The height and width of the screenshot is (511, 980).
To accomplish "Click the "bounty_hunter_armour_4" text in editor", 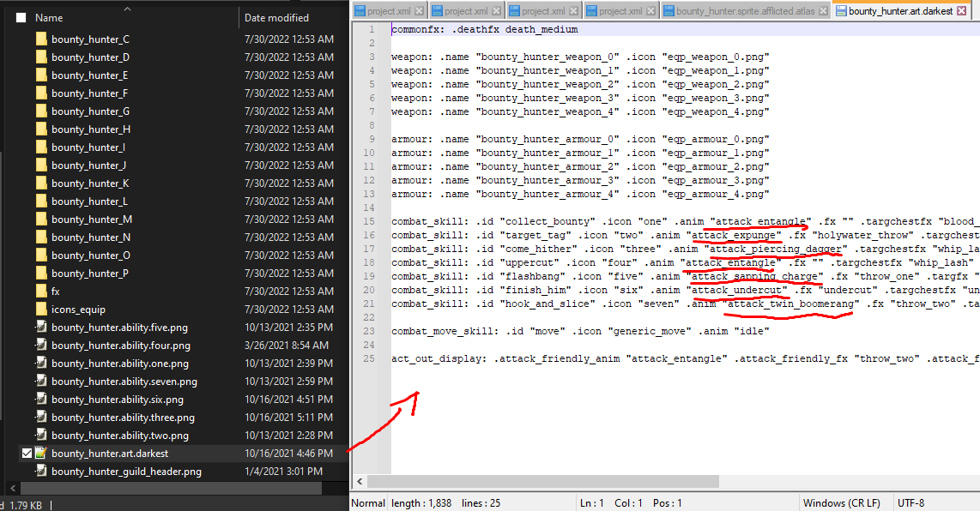I will (x=547, y=195).
